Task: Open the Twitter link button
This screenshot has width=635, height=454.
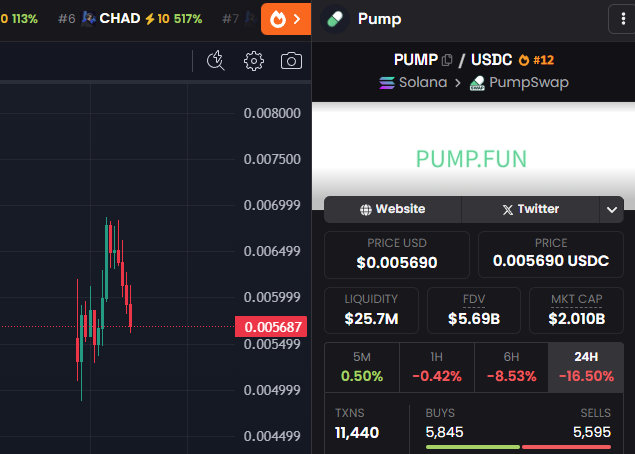Action: click(530, 209)
